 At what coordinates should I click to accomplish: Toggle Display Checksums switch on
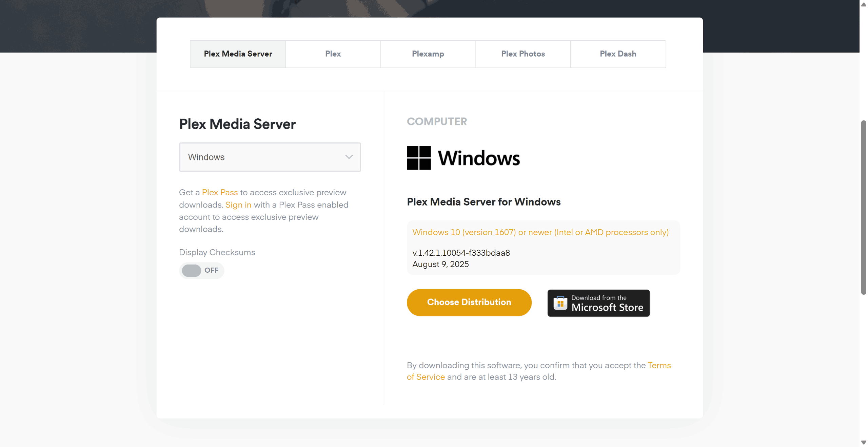pyautogui.click(x=192, y=270)
